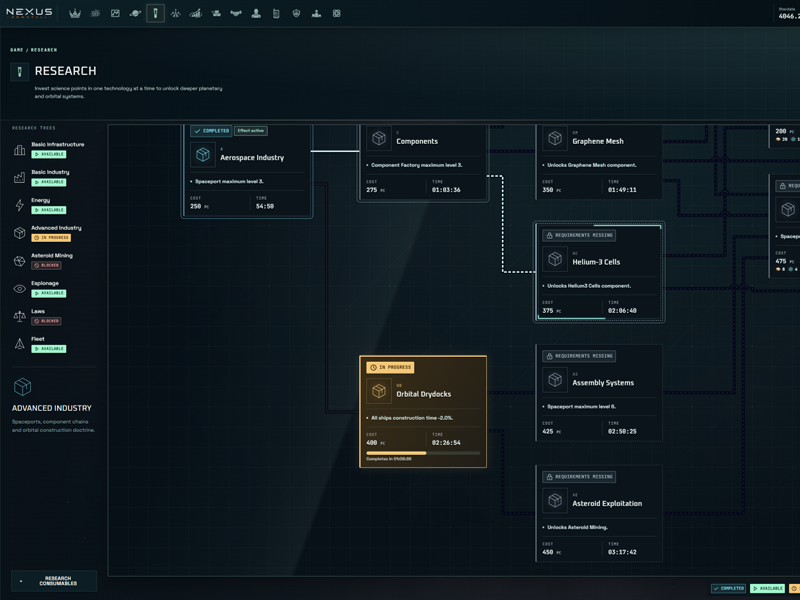Click the Assembly Systems cube icon

coord(555,380)
